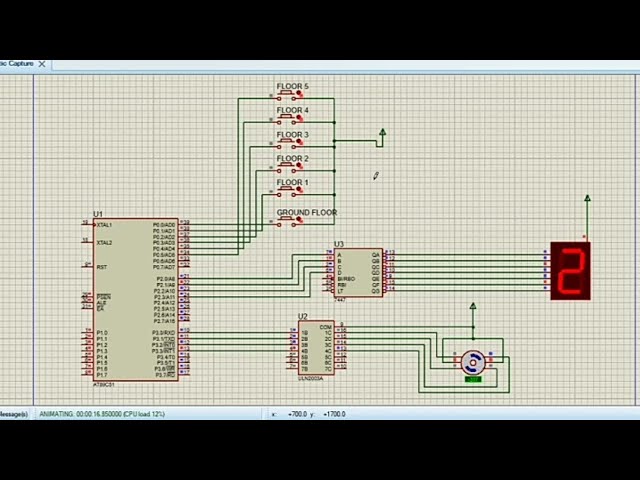Click the ULN2003A part name under U2
Image resolution: width=640 pixels, height=480 pixels.
pos(310,378)
